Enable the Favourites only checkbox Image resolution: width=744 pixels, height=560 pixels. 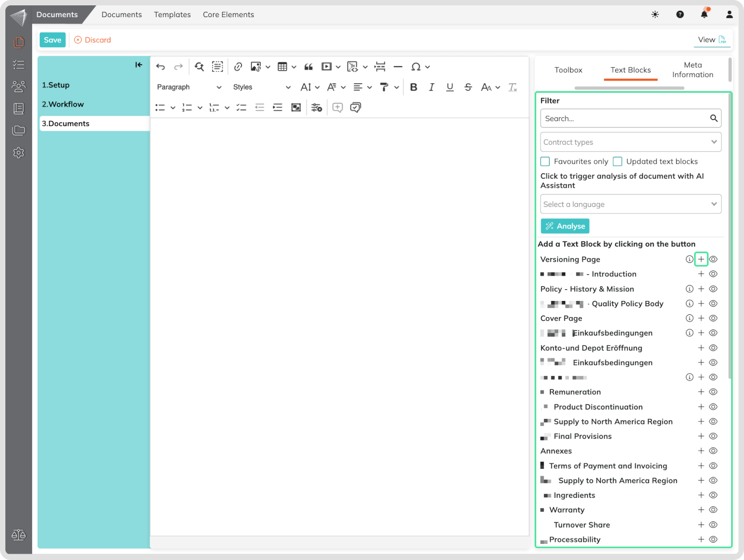point(545,161)
